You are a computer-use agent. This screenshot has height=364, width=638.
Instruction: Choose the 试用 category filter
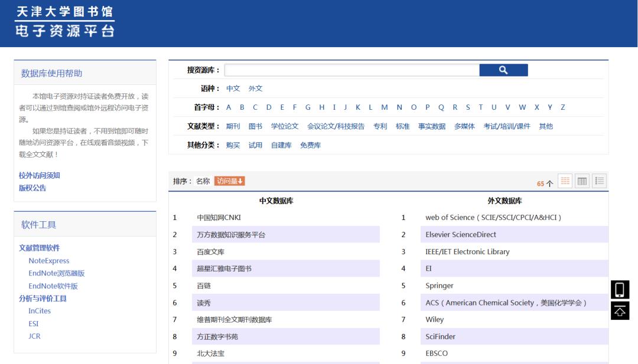pos(255,145)
